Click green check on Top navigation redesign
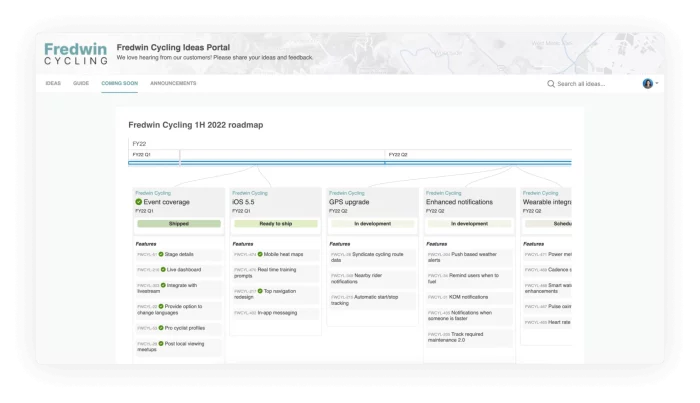This screenshot has width=700, height=403. pyautogui.click(x=259, y=290)
